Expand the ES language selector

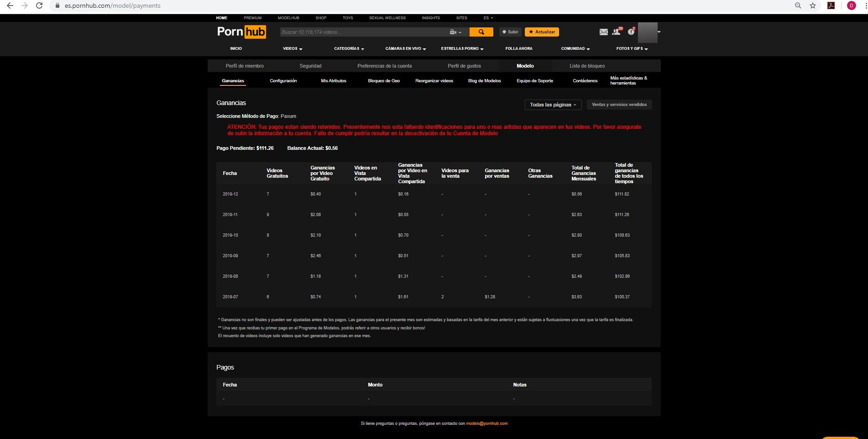click(488, 18)
